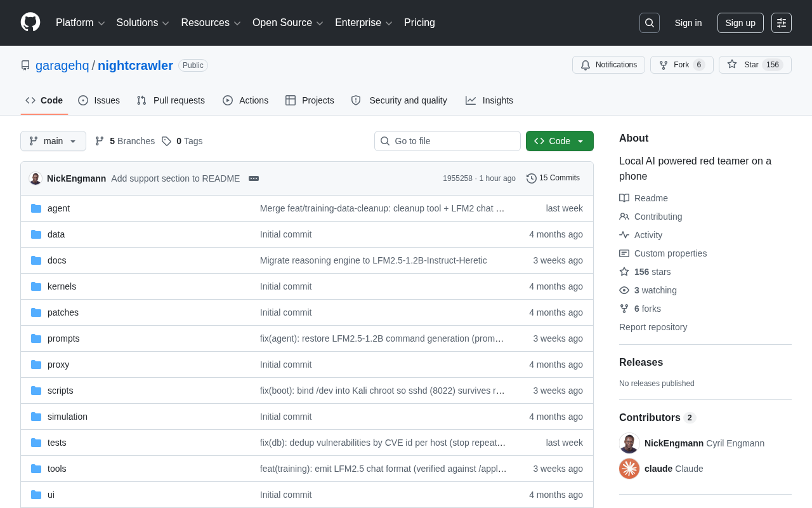Open the search magnifier button
This screenshot has height=508, width=812.
click(650, 23)
